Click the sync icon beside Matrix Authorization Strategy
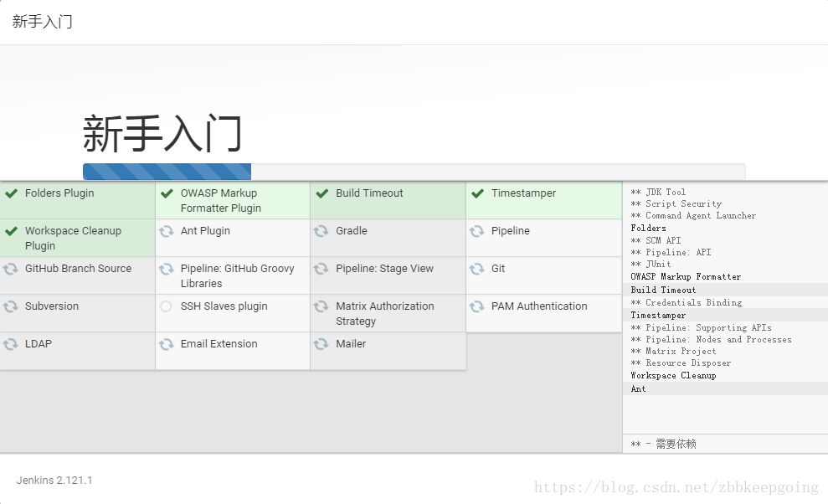The image size is (828, 504). point(321,306)
